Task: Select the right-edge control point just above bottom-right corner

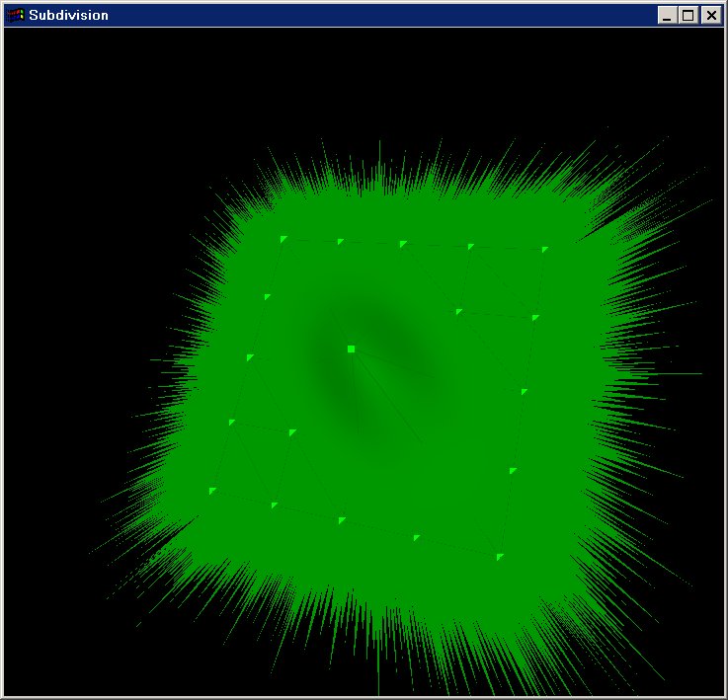Action: 513,471
